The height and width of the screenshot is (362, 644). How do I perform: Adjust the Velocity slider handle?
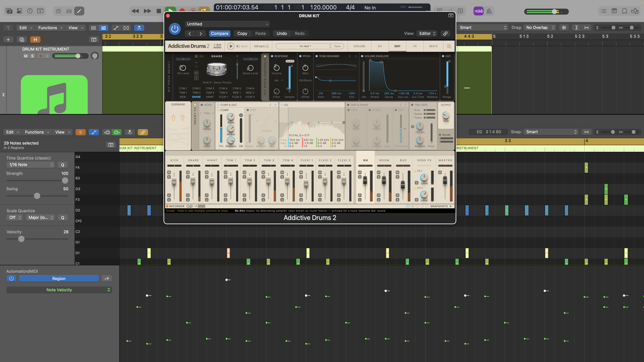tap(22, 239)
